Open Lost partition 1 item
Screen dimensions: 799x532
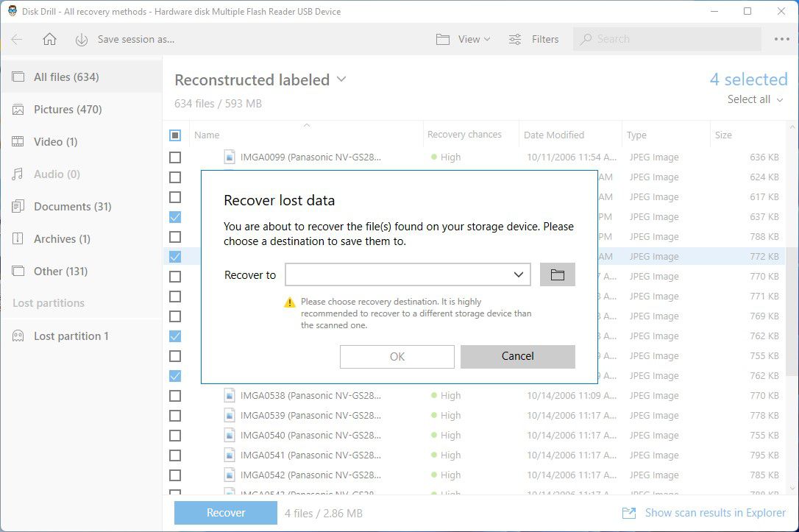point(82,336)
